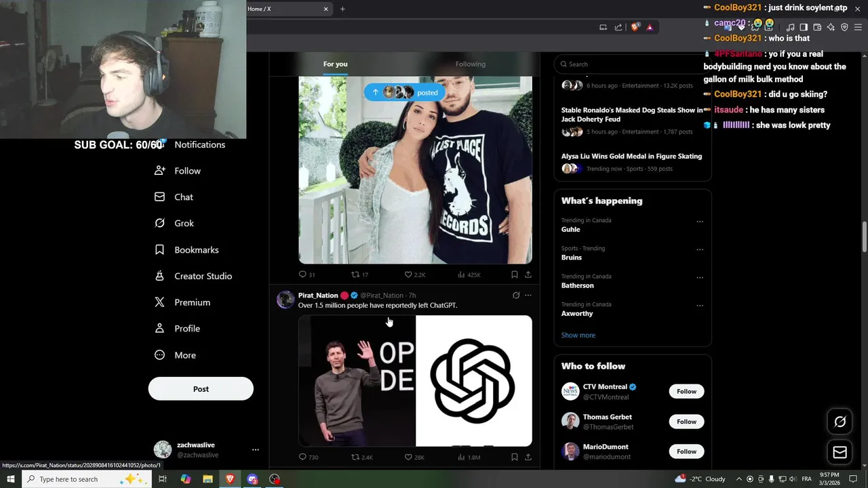This screenshot has width=868, height=488.
Task: View analytics of the ChatGPT post (1.8M)
Action: coord(469,457)
